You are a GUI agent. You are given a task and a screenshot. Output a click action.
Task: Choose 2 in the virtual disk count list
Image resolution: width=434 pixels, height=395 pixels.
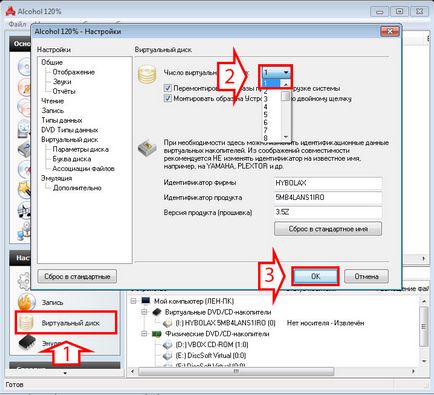click(x=266, y=91)
